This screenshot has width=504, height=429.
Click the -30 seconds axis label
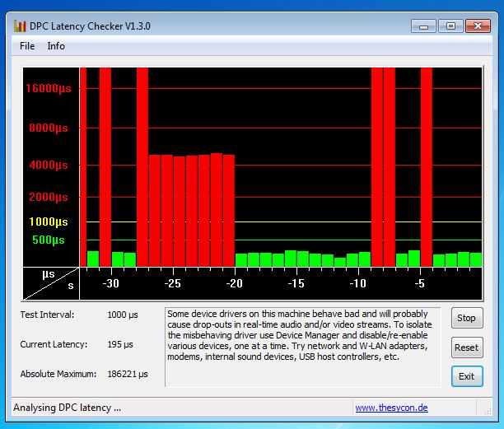pos(110,283)
